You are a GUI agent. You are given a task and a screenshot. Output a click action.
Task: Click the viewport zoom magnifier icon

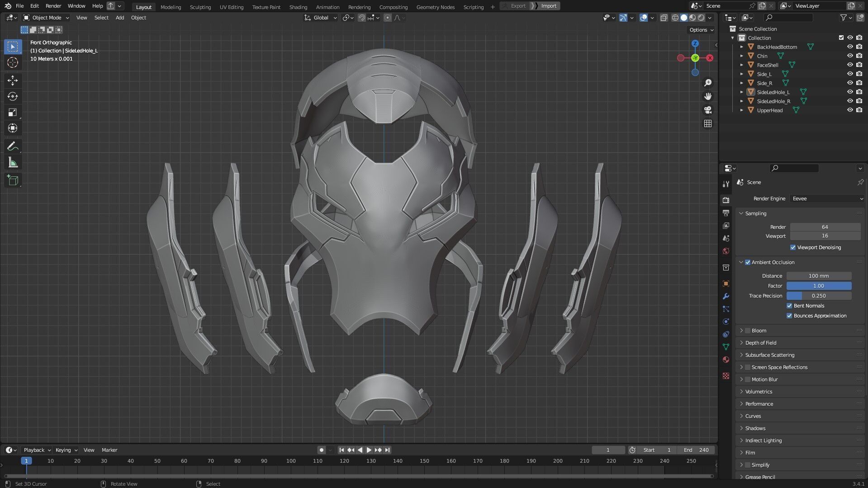(708, 83)
